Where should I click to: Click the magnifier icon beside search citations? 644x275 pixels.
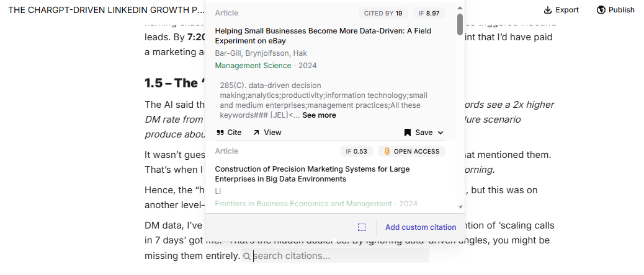point(246,256)
